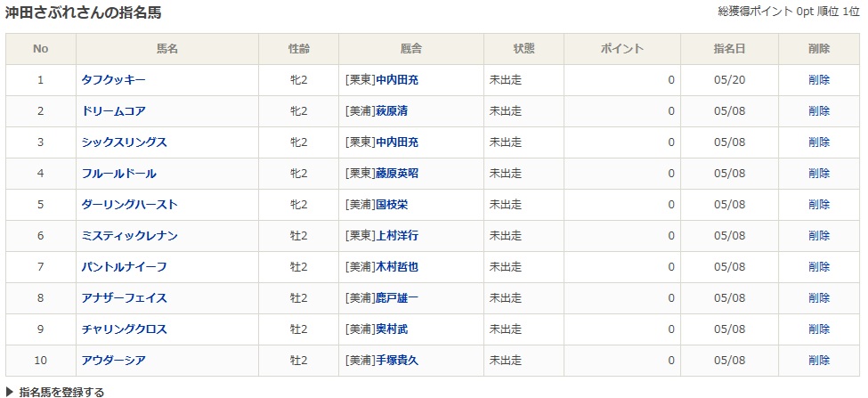Delete シックスリングス with its 削除 link
This screenshot has width=868, height=398.
(x=819, y=142)
